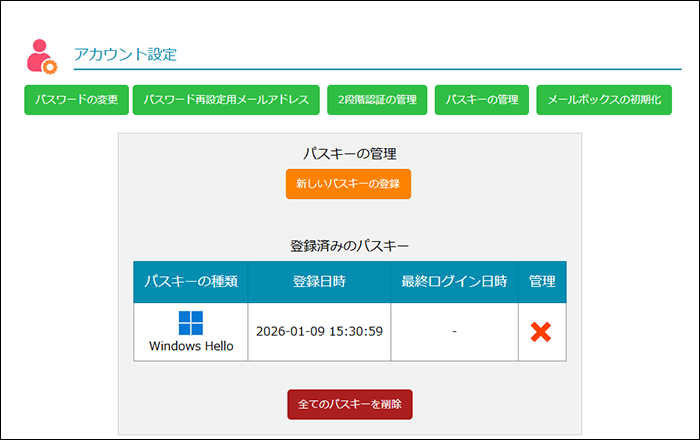Select the green パスキーの管理 button

[x=481, y=100]
